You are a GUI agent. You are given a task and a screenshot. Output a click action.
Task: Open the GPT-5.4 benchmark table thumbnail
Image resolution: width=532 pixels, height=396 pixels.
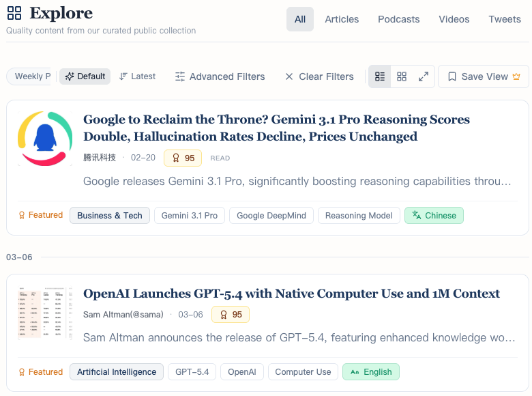pos(45,313)
